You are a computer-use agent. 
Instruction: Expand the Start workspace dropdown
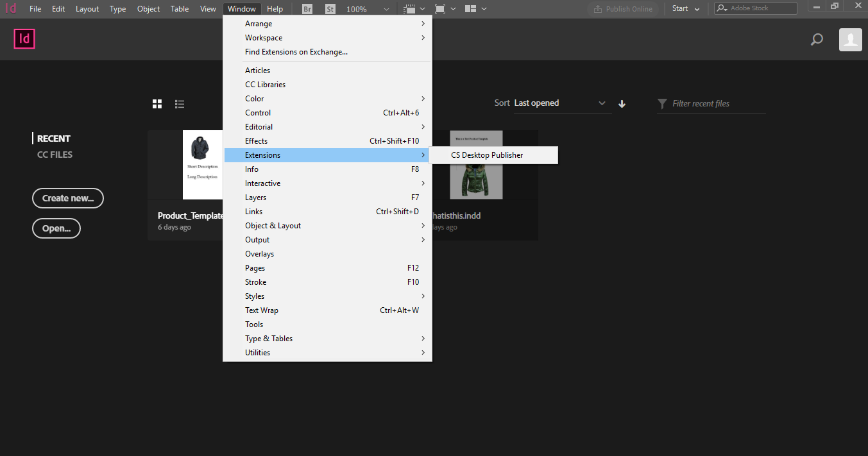[x=686, y=9]
